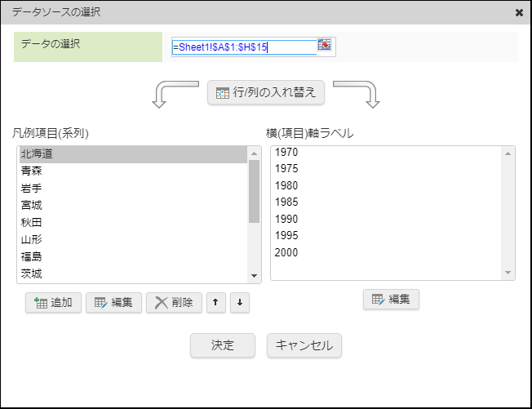Select the 1975 axis label
Image resolution: width=532 pixels, height=409 pixels.
click(x=387, y=168)
